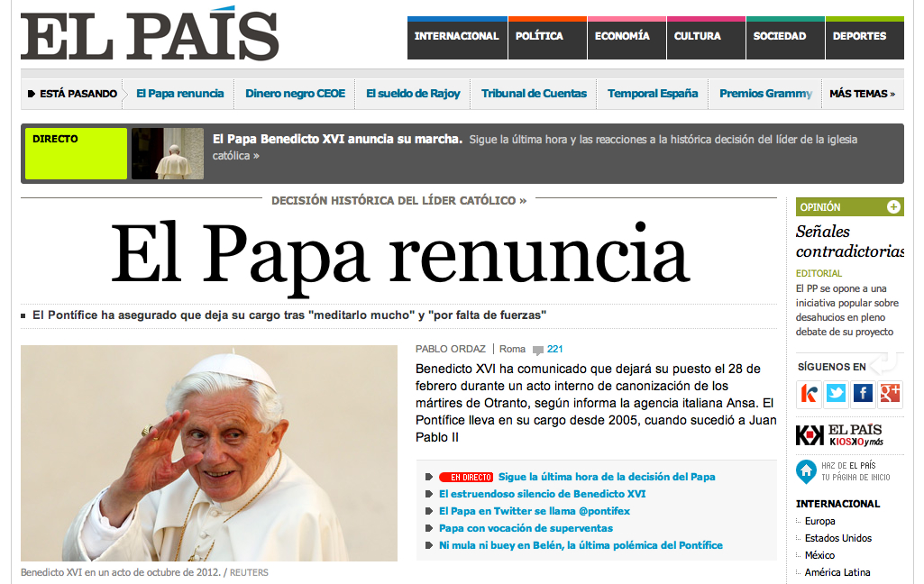
Task: Select the 'El Papa renuncia' trending topic
Action: 179,94
